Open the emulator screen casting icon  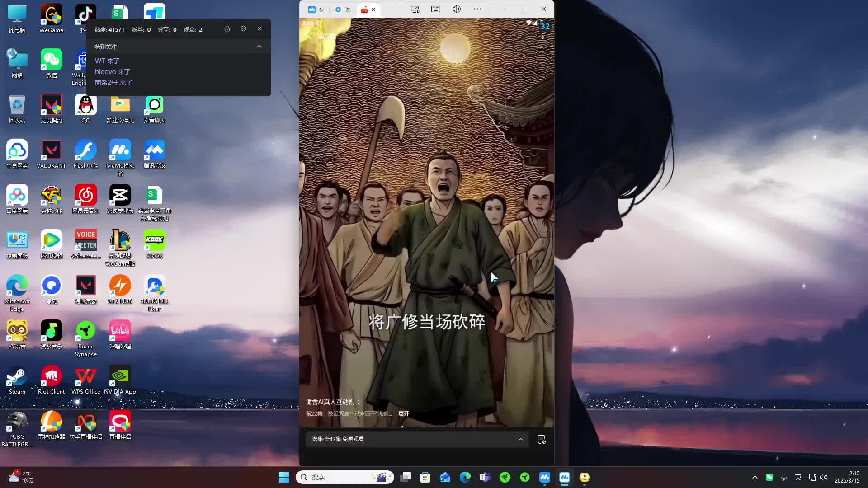[415, 9]
